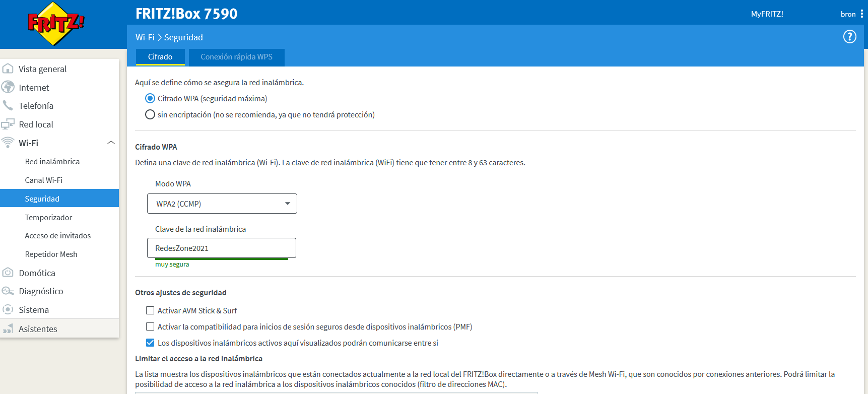868x394 pixels.
Task: Click the Sistema icon
Action: pyautogui.click(x=8, y=309)
